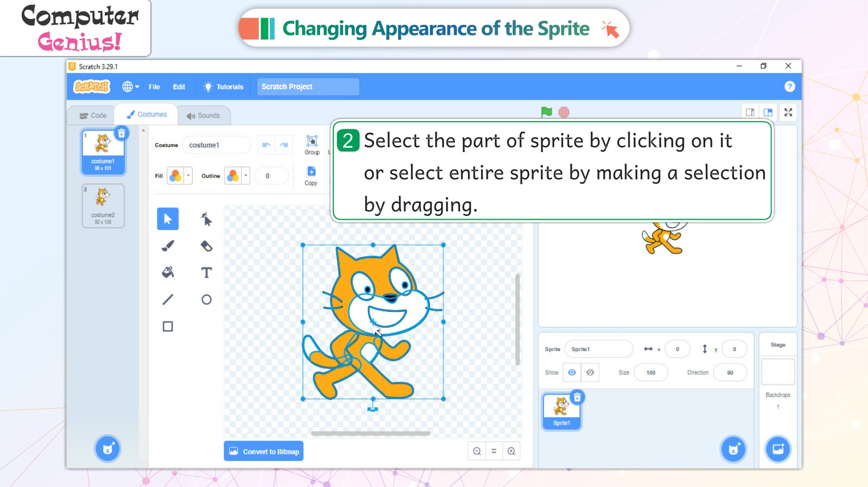Select the Line tool

click(168, 300)
